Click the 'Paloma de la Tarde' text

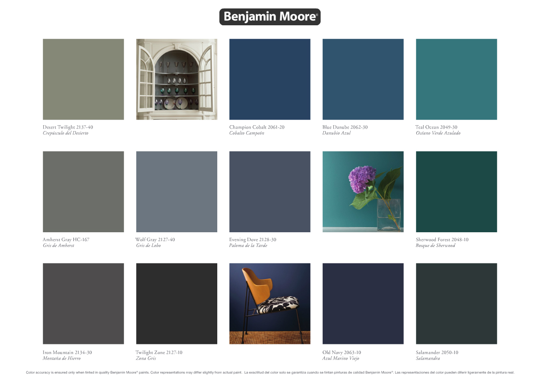click(x=248, y=246)
